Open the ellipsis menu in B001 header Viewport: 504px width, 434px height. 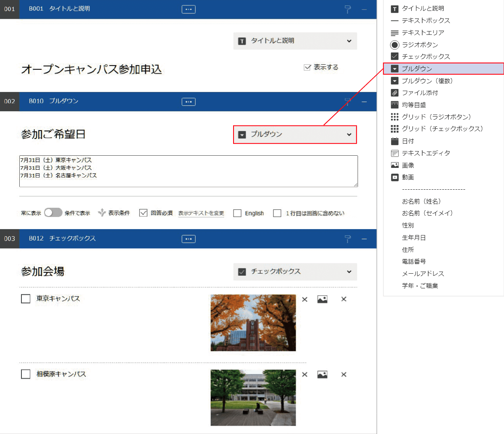pos(189,9)
